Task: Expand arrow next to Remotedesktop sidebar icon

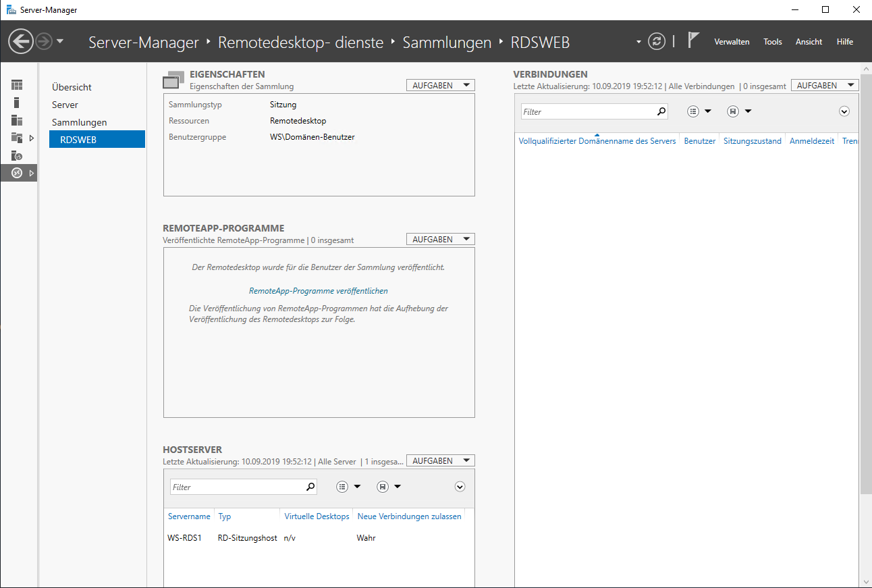Action: [31, 173]
